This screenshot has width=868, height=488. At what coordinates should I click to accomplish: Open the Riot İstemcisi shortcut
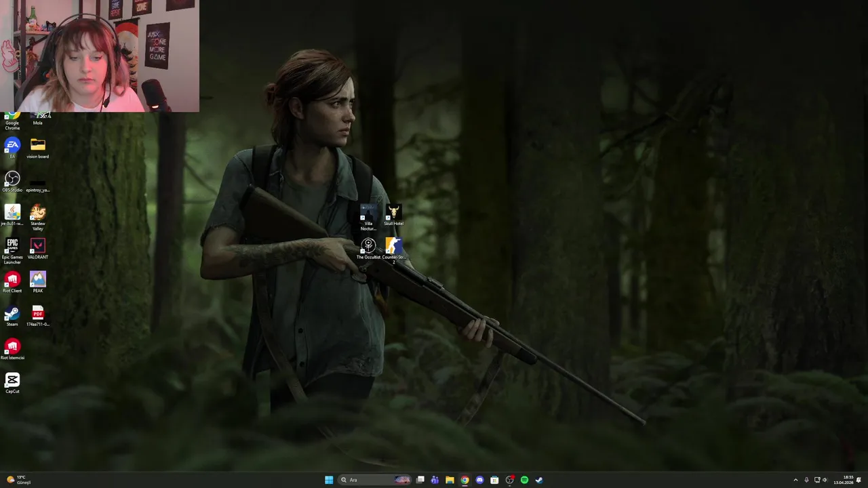pyautogui.click(x=12, y=349)
